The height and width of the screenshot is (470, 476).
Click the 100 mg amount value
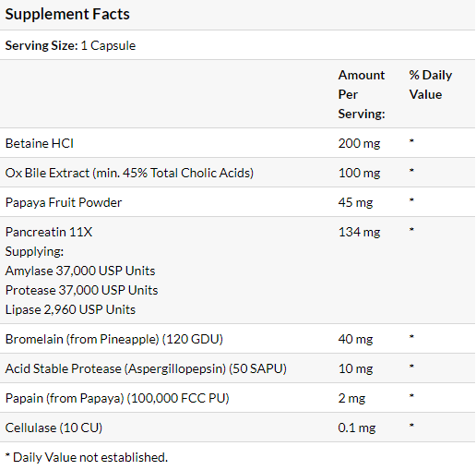tap(359, 173)
